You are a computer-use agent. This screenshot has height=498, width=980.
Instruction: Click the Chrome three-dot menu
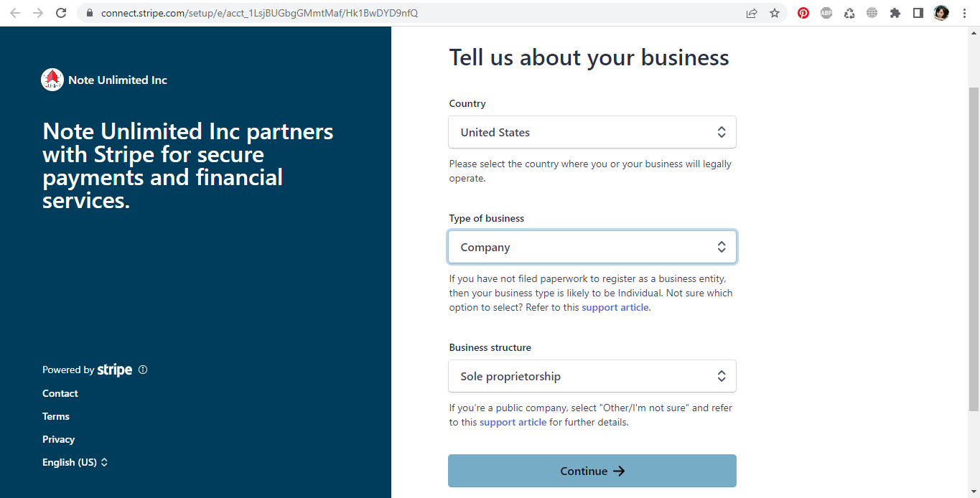click(x=964, y=13)
